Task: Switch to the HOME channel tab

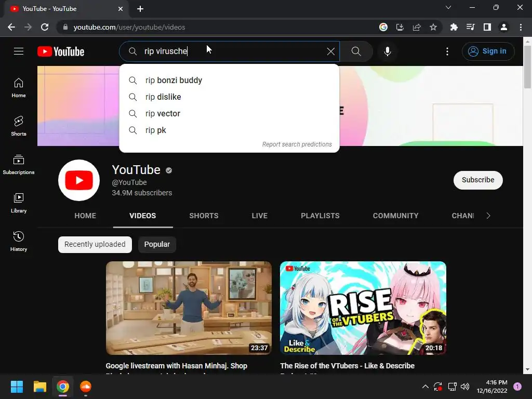Action: pos(85,216)
